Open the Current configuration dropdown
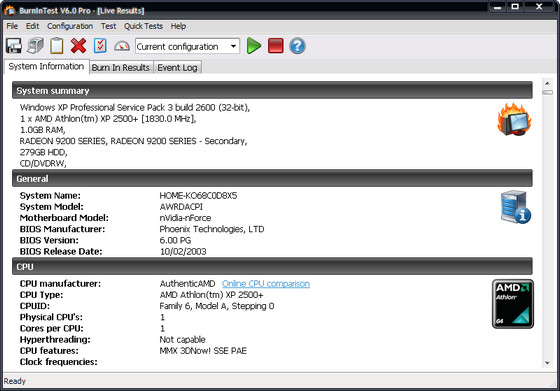This screenshot has height=391, width=560. 187,46
